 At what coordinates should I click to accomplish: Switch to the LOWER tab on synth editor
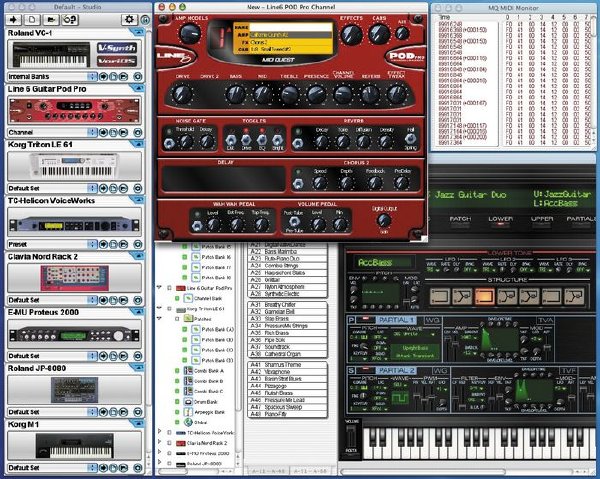click(501, 220)
